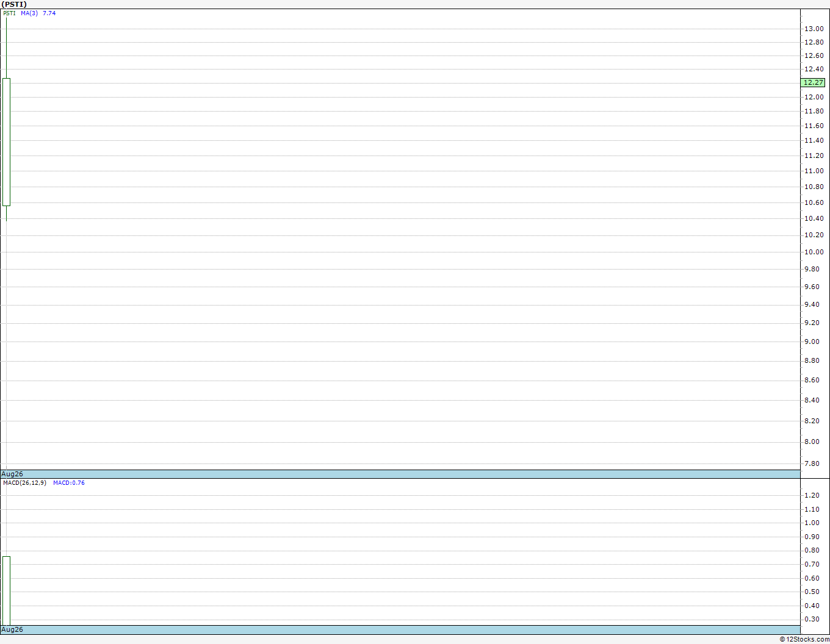Click the 10.00 price axis label

[x=814, y=252]
